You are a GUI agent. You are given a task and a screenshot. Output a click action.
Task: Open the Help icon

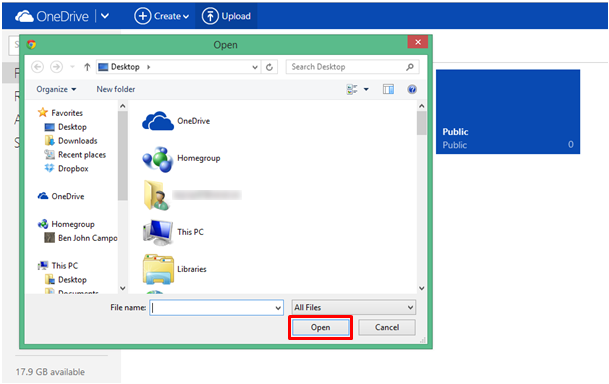pos(412,89)
